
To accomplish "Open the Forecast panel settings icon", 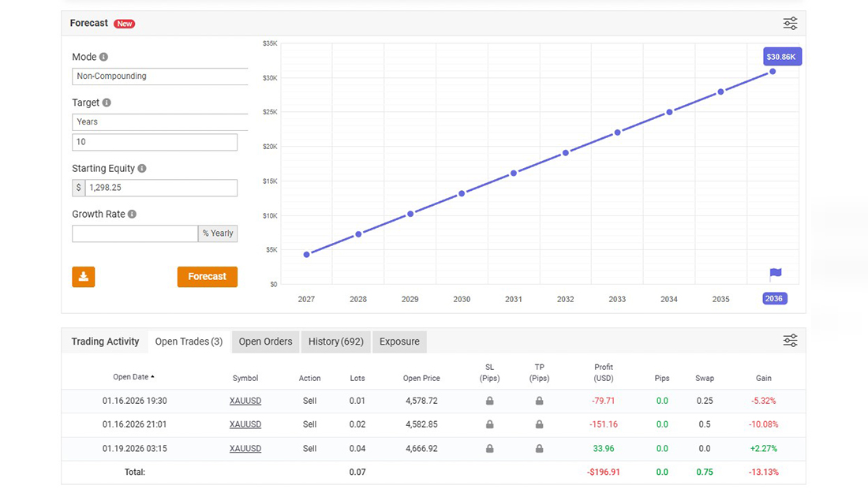I will (x=790, y=24).
